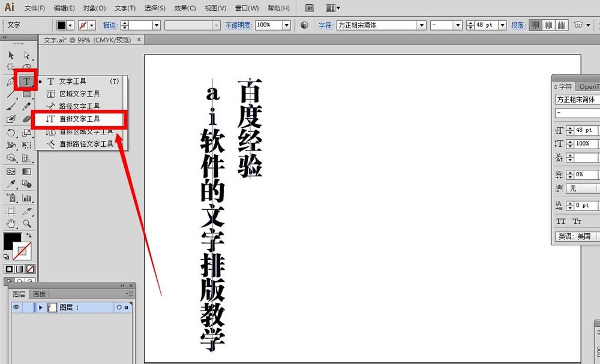Select the Warp/Width tool
Image resolution: width=600 pixels, height=364 pixels.
point(11,145)
